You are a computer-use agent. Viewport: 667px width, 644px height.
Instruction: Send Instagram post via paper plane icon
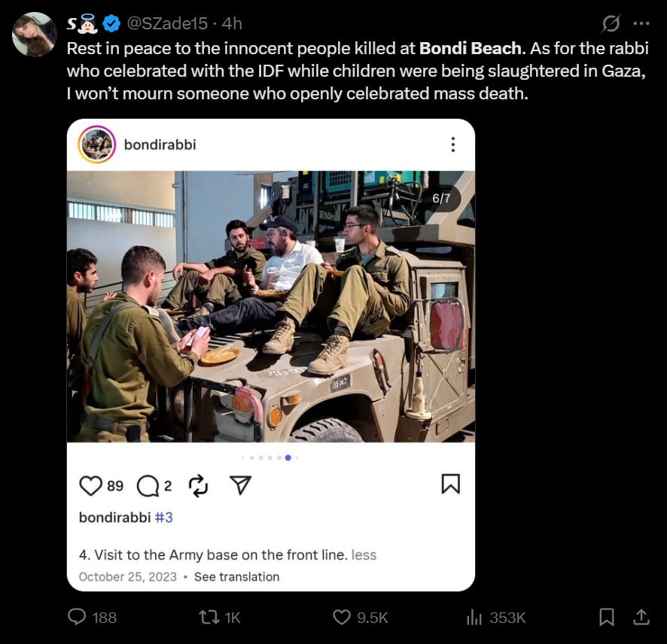tap(240, 485)
